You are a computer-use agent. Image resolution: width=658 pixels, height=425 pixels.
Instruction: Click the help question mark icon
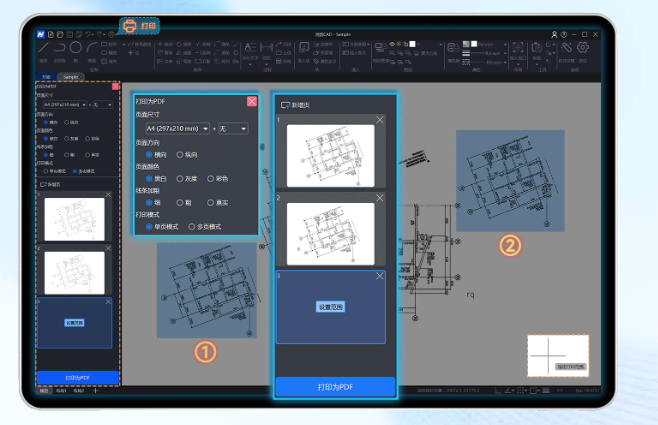pyautogui.click(x=564, y=34)
